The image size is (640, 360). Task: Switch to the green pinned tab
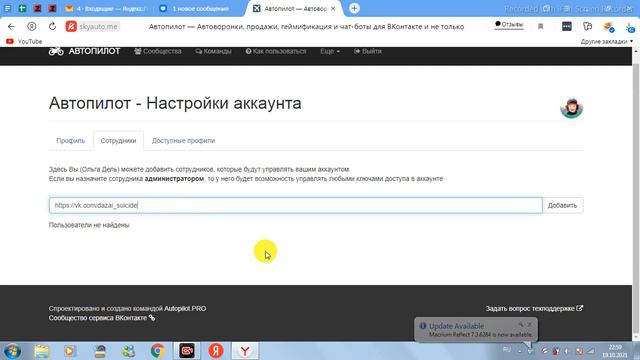point(22,8)
